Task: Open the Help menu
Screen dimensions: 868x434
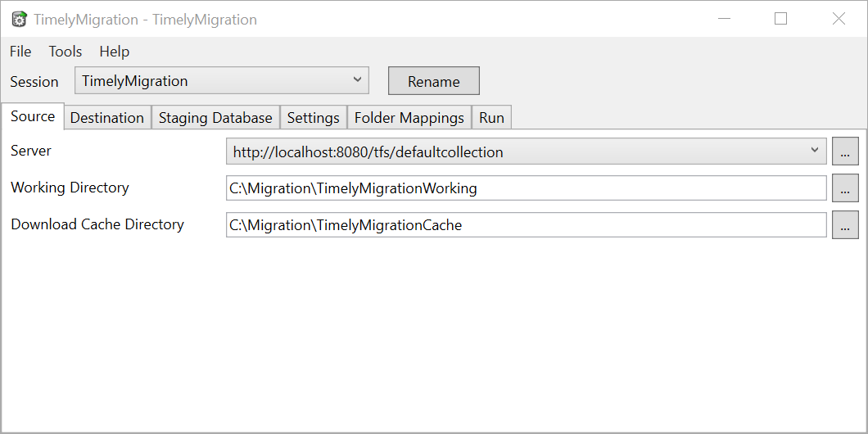Action: click(115, 52)
